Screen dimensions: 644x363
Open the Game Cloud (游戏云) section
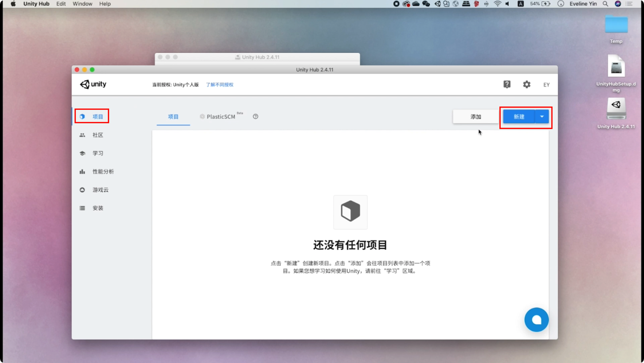pos(100,190)
